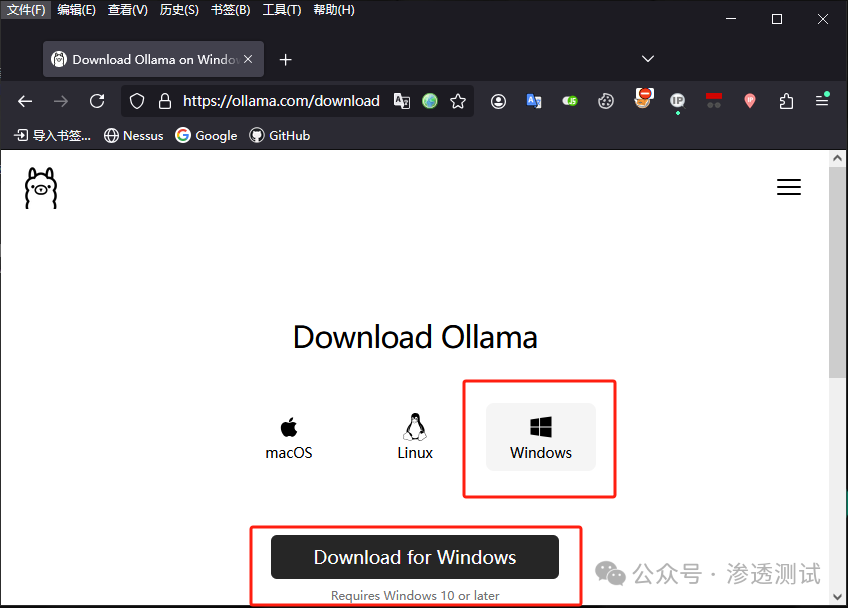Go forward to next page

coord(61,101)
